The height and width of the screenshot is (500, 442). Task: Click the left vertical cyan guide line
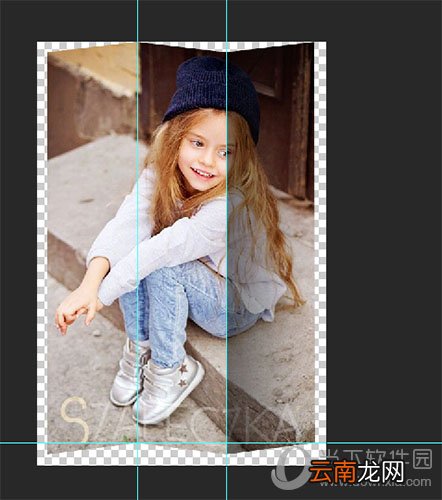click(x=137, y=250)
